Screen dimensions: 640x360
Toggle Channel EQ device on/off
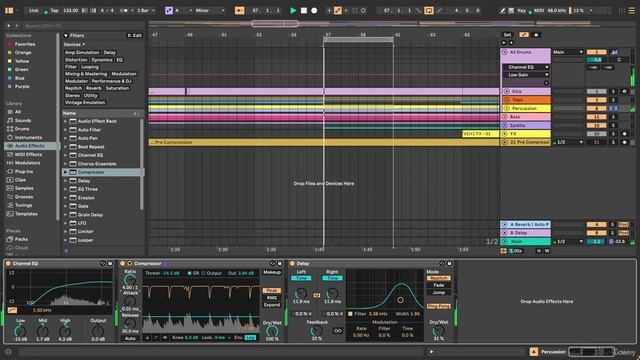coord(8,264)
